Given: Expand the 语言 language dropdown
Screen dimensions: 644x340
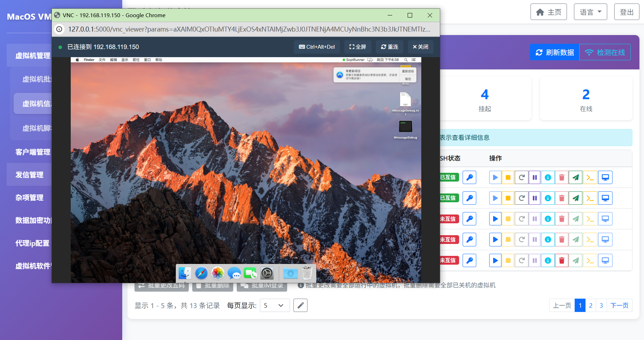Looking at the screenshot, I should 590,12.
